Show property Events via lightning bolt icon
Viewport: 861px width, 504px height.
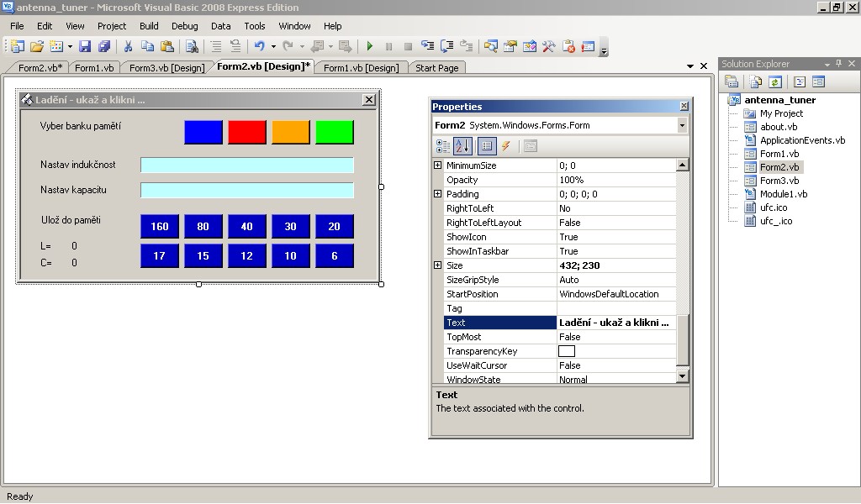(x=506, y=146)
